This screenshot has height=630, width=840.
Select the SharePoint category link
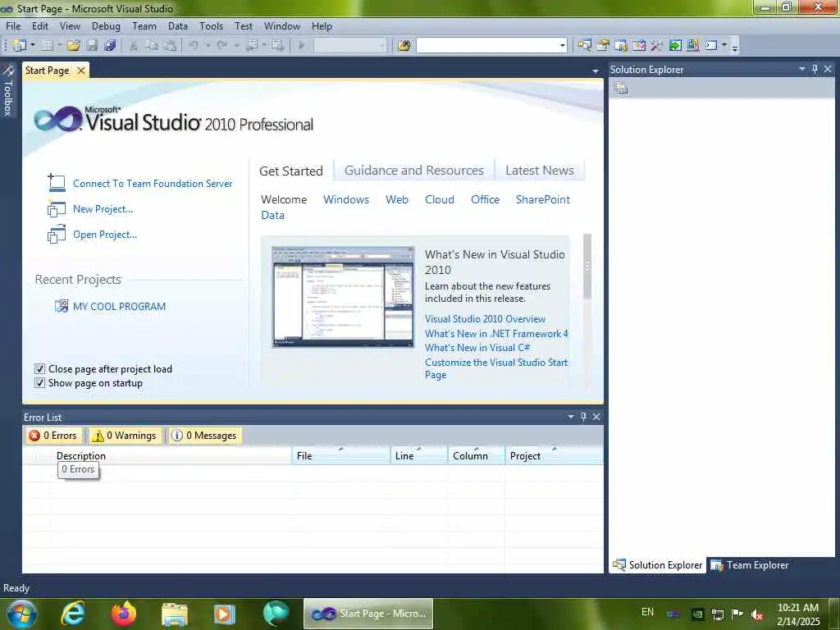(543, 199)
